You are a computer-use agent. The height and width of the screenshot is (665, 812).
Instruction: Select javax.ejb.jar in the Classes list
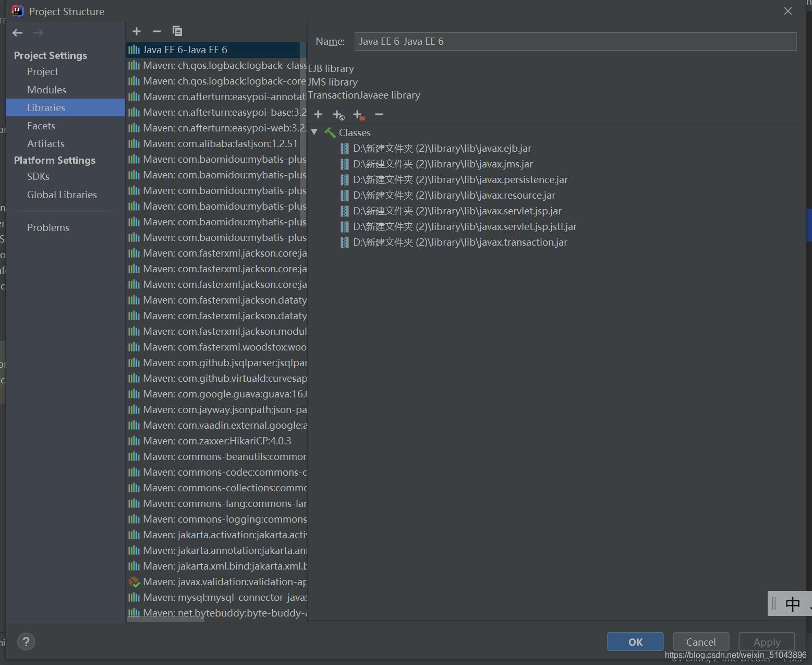click(442, 148)
